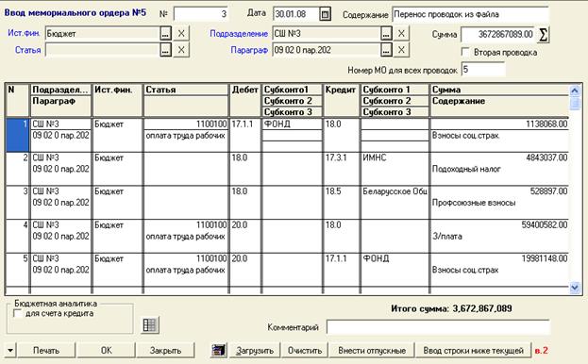Click the Подразделение field containing СШ №3

coord(327,33)
